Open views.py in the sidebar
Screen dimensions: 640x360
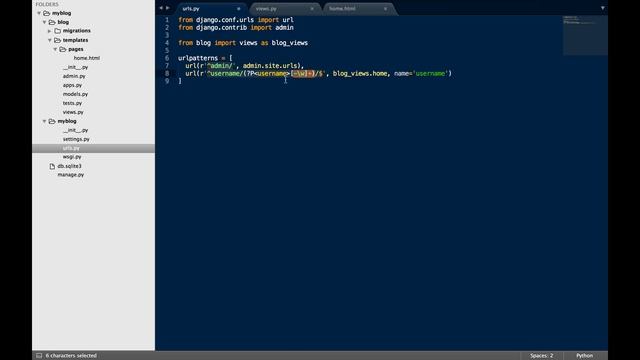click(73, 112)
